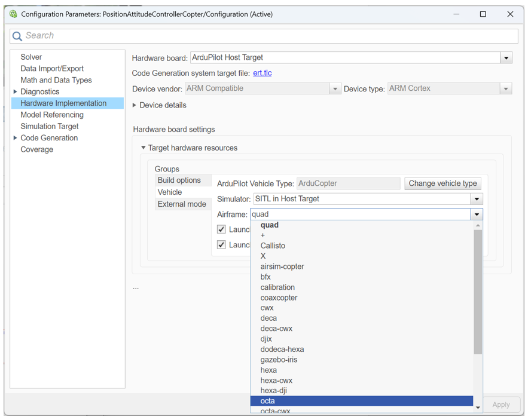Screen dimensions: 531x420
Task: Open the Solver pane
Action: [x=31, y=57]
